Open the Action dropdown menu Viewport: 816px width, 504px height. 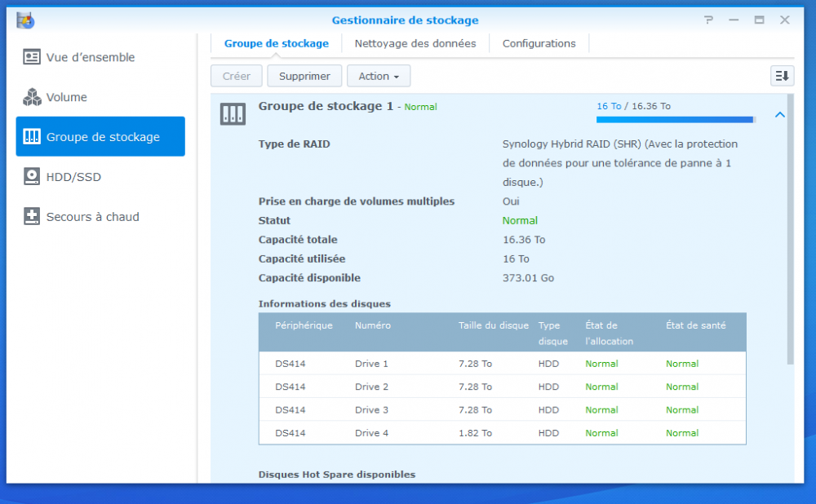379,76
